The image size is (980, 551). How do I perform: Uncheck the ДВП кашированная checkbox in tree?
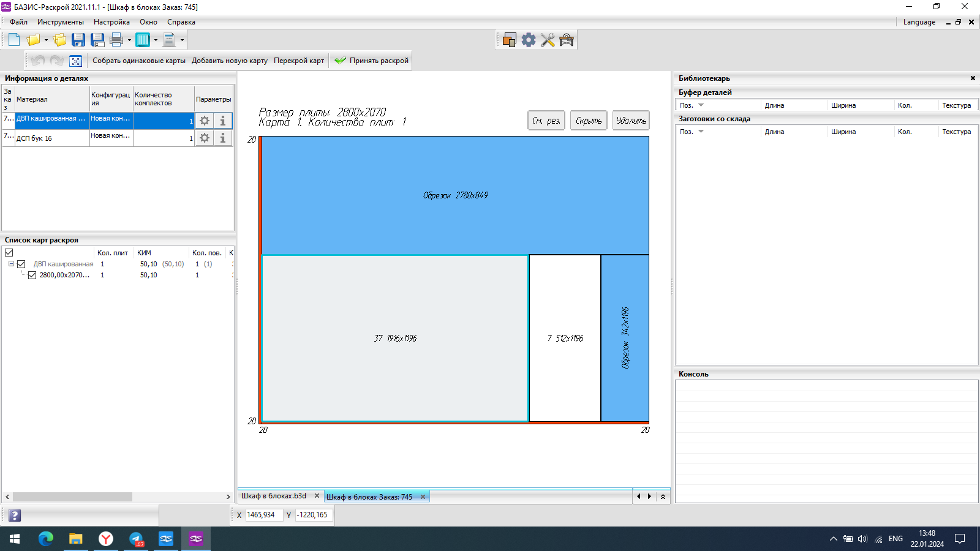(21, 264)
